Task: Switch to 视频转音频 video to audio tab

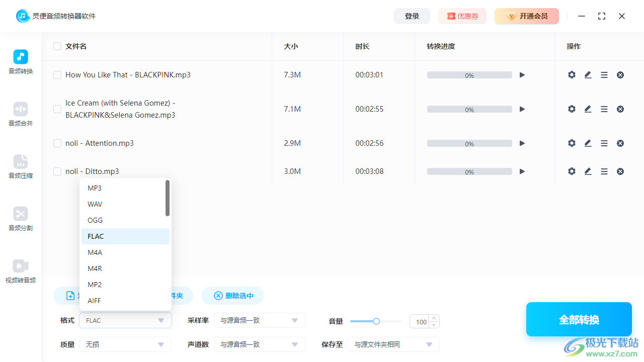Action: [x=21, y=271]
